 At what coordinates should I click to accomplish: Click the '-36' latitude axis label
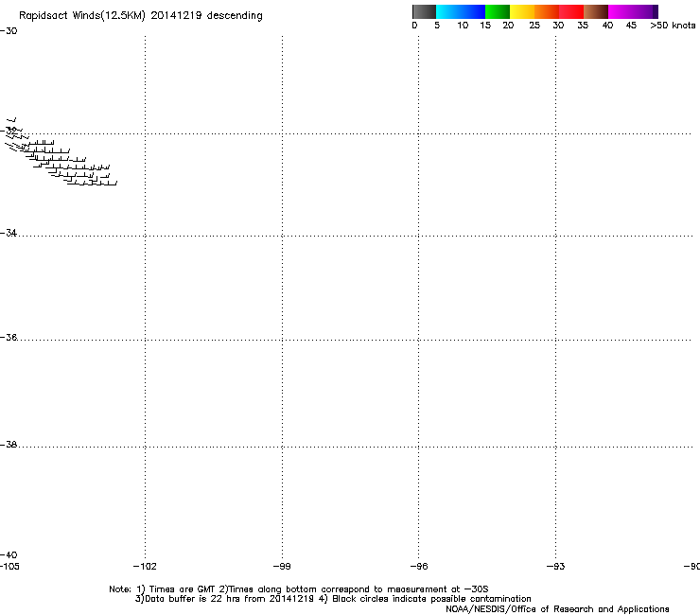[x=9, y=337]
